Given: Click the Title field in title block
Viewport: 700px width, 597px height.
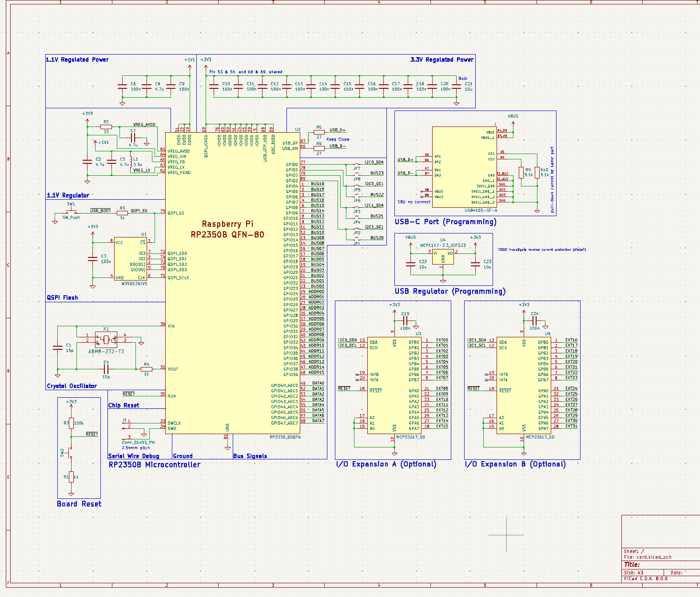Looking at the screenshot, I should [632, 565].
